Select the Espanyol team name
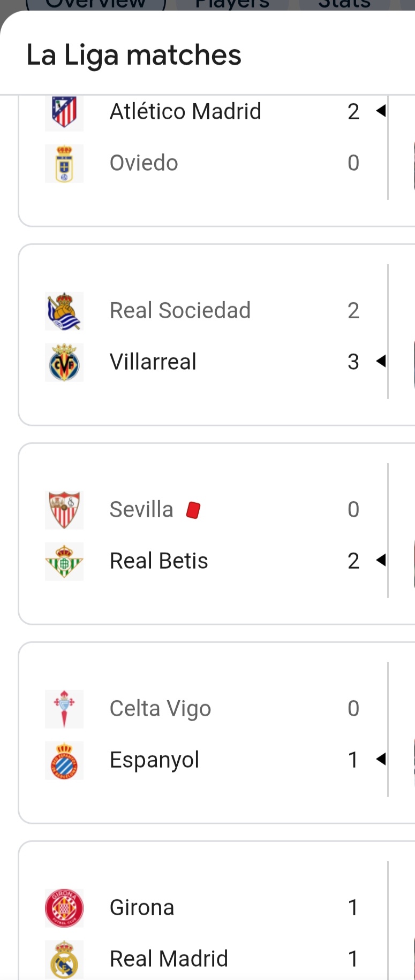415x980 pixels. (155, 760)
